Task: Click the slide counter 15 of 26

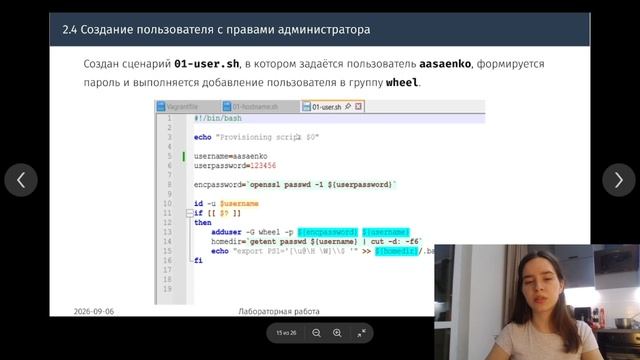Action: 286,333
